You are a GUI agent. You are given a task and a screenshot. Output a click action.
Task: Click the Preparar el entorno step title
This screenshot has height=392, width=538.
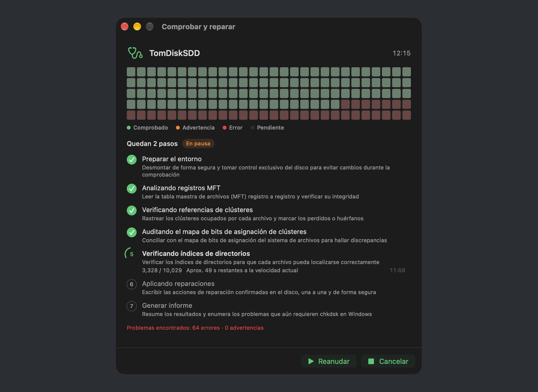tap(172, 159)
